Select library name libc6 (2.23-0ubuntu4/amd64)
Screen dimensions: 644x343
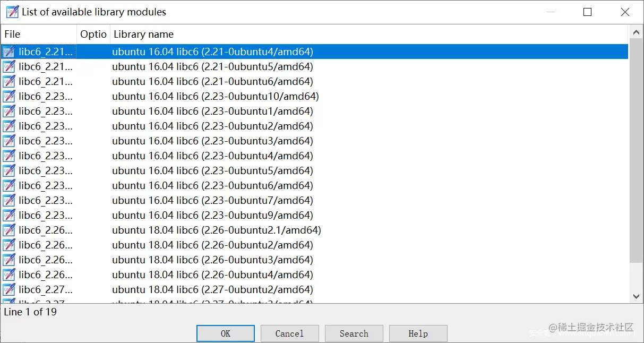(212, 156)
